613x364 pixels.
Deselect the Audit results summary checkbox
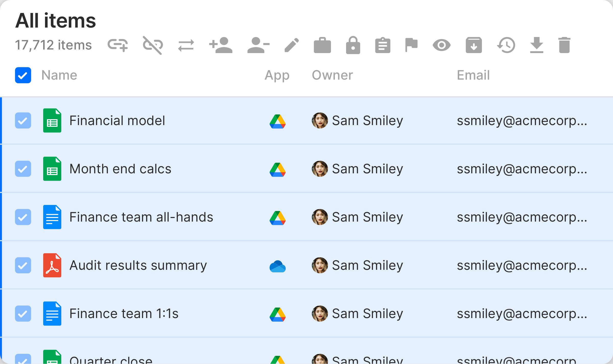(23, 265)
